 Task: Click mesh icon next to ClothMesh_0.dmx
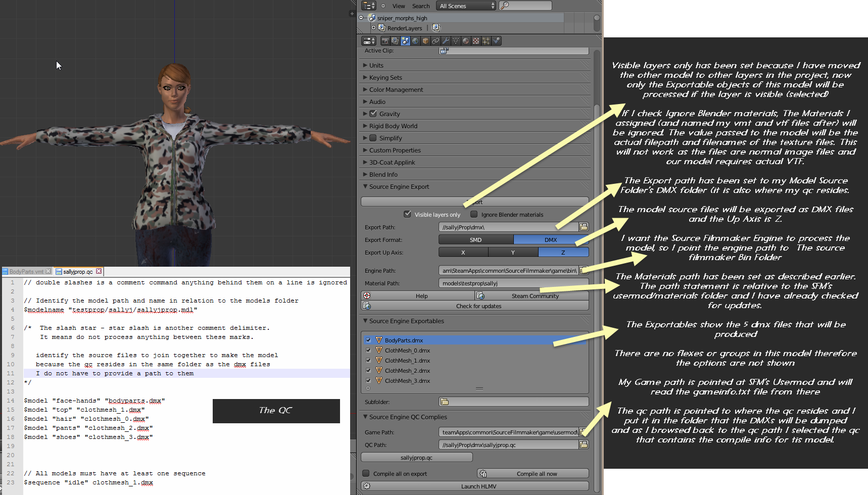point(379,351)
